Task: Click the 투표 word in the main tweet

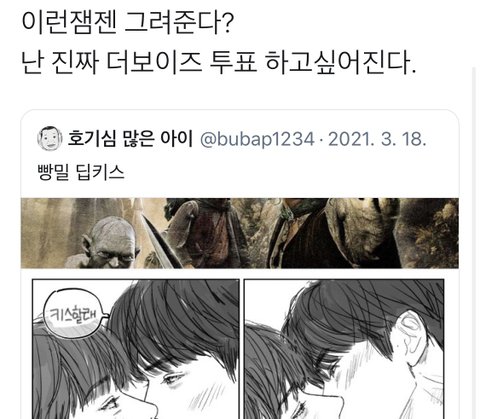Action: point(233,62)
